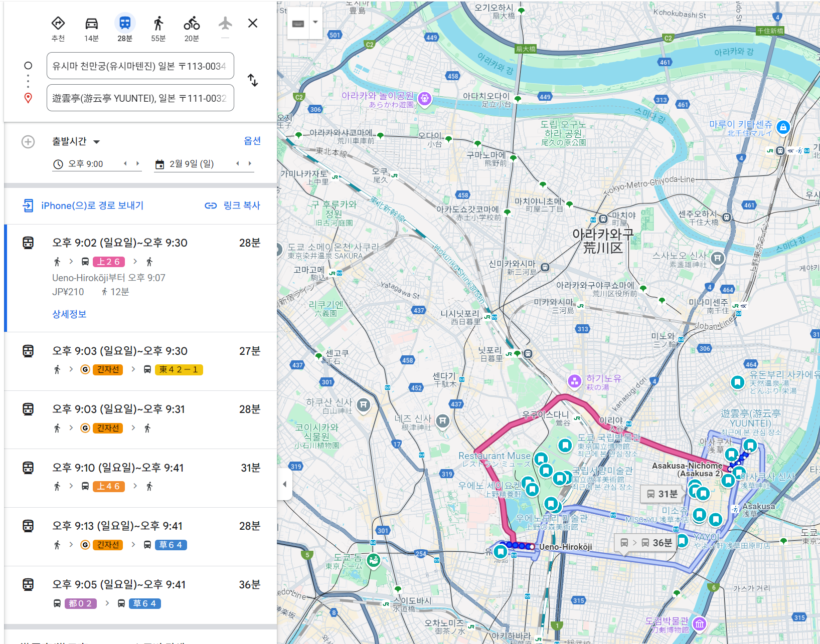Viewport: 820px width, 644px height.
Task: Open 상세정보 details for first route
Action: (69, 314)
